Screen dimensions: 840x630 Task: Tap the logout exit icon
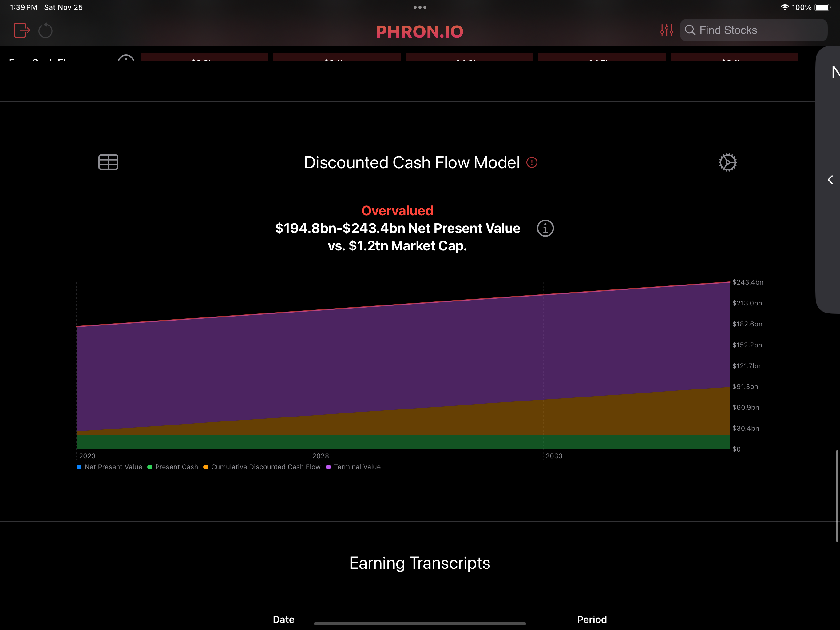click(22, 30)
